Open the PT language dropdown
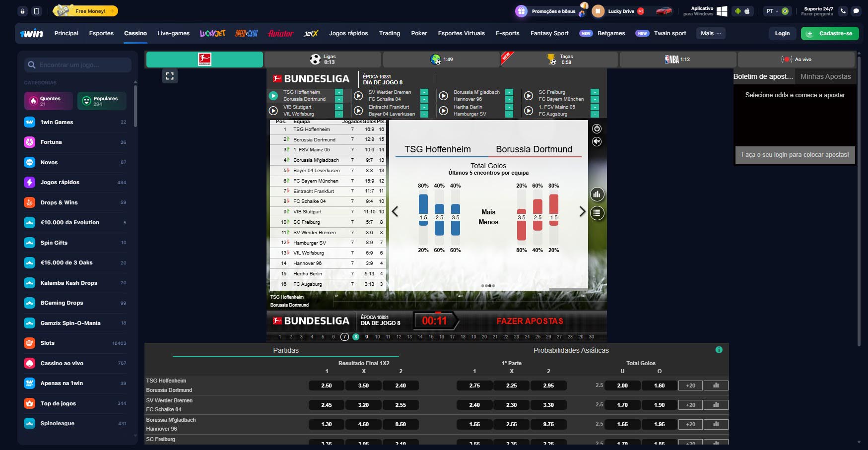868x450 pixels. tap(772, 11)
